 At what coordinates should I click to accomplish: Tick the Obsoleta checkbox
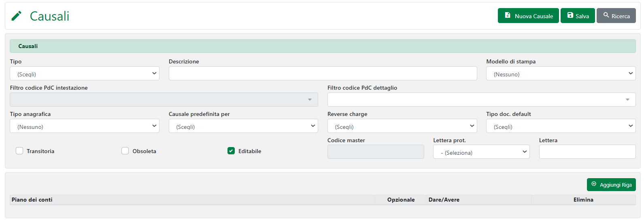(x=125, y=151)
